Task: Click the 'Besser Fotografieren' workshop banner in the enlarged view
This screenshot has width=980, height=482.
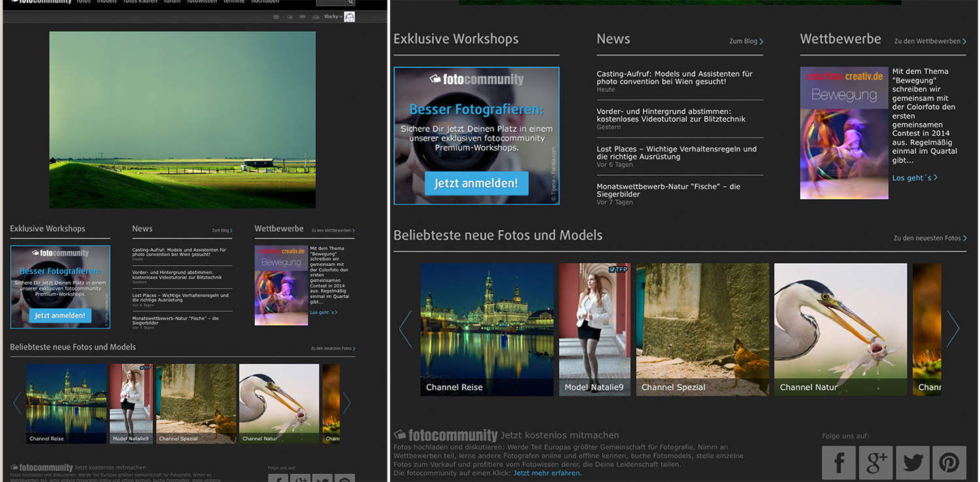Action: click(476, 135)
